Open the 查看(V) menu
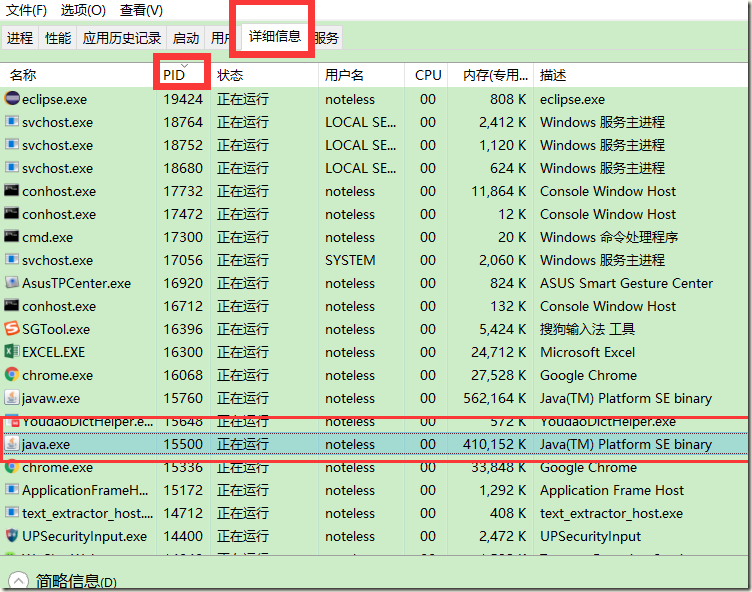The image size is (752, 592). coord(141,10)
